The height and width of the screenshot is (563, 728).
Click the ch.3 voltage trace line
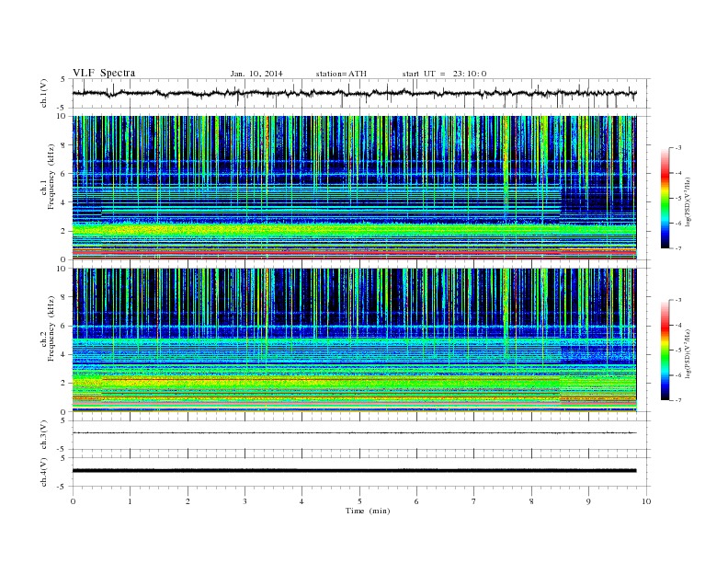354,433
